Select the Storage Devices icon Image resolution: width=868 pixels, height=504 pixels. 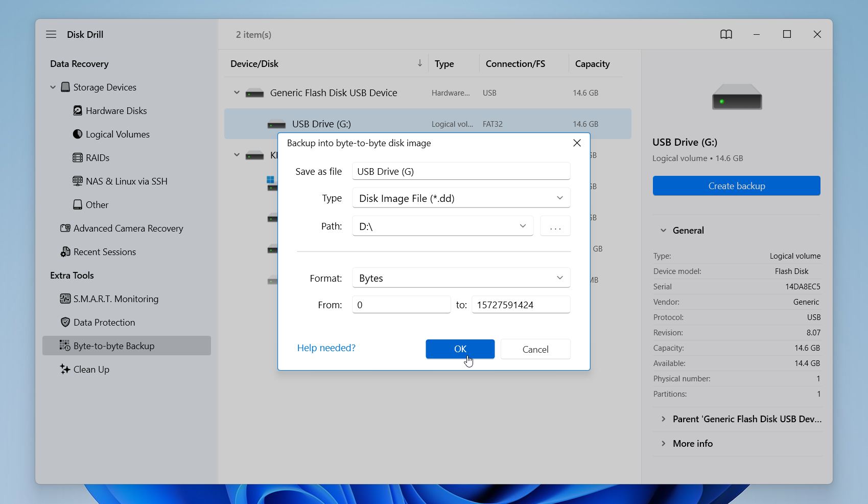[x=65, y=87]
